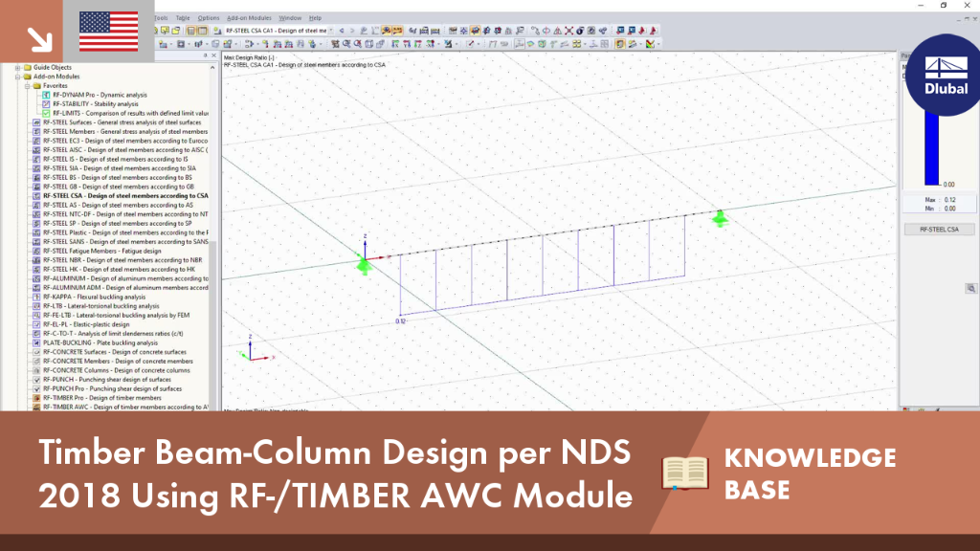Click the blue color scale bar
The height and width of the screenshot is (551, 980).
931,150
